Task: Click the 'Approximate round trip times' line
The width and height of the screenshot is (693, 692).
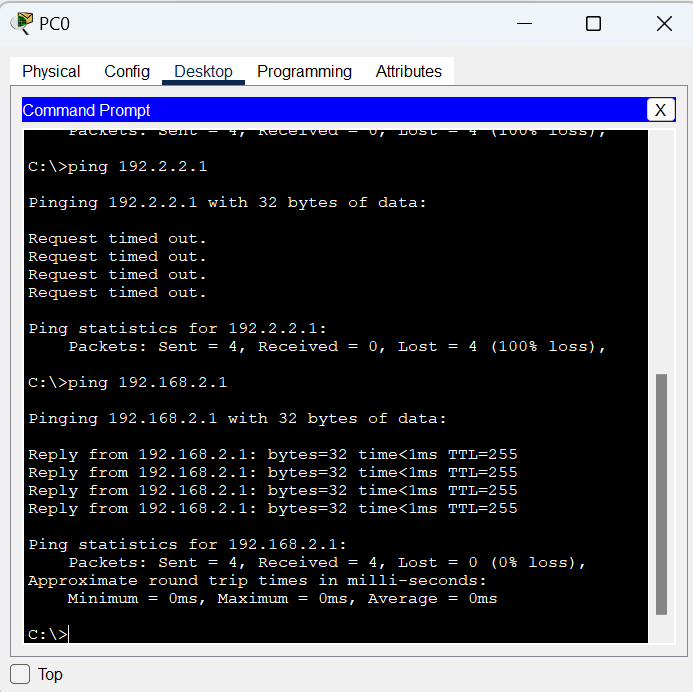Action: pyautogui.click(x=257, y=580)
